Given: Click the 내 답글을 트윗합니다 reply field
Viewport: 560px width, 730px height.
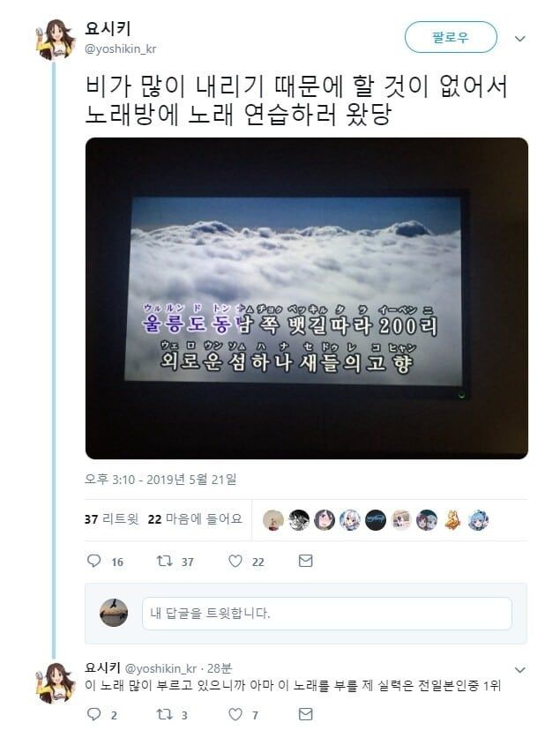Looking at the screenshot, I should pos(327,614).
